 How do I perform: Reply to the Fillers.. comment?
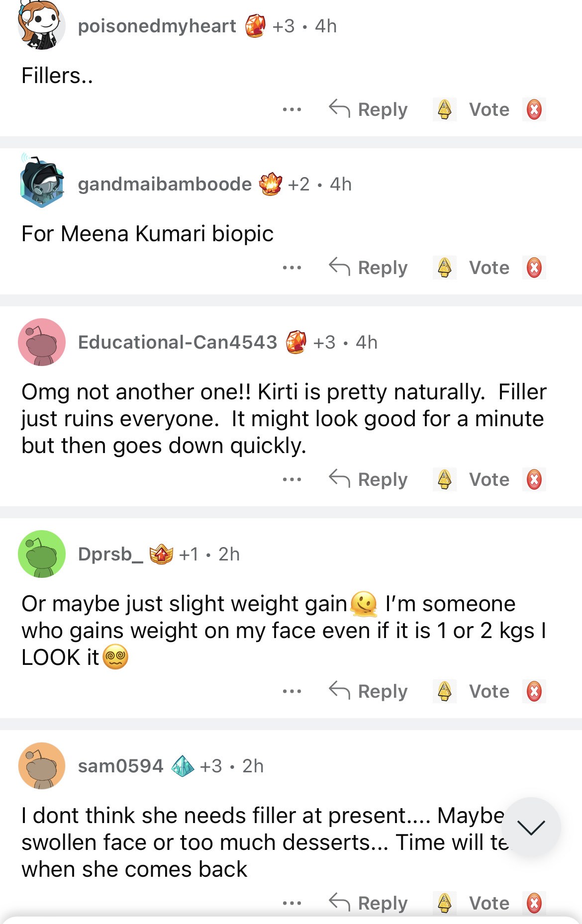click(x=369, y=109)
